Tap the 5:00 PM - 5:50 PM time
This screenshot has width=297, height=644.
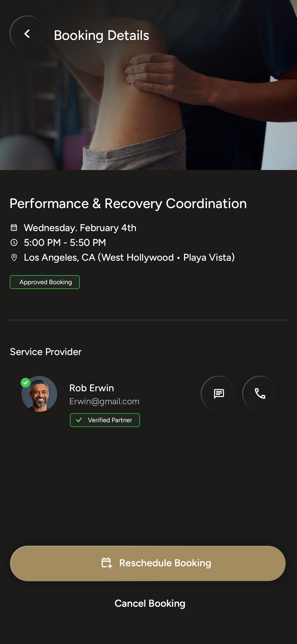(x=65, y=242)
